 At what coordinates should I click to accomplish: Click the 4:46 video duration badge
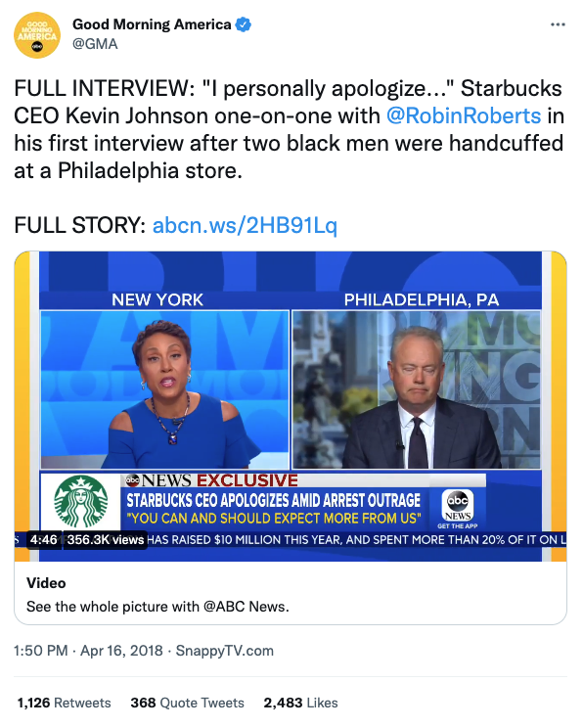[44, 540]
